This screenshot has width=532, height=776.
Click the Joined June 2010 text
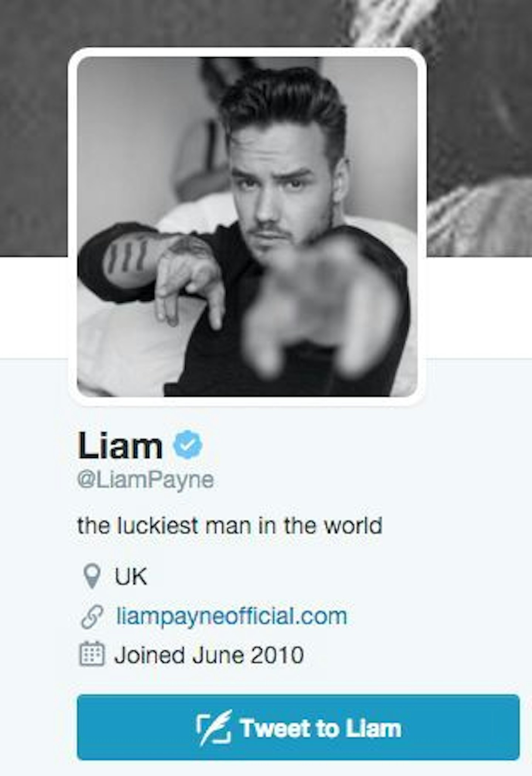pyautogui.click(x=209, y=655)
